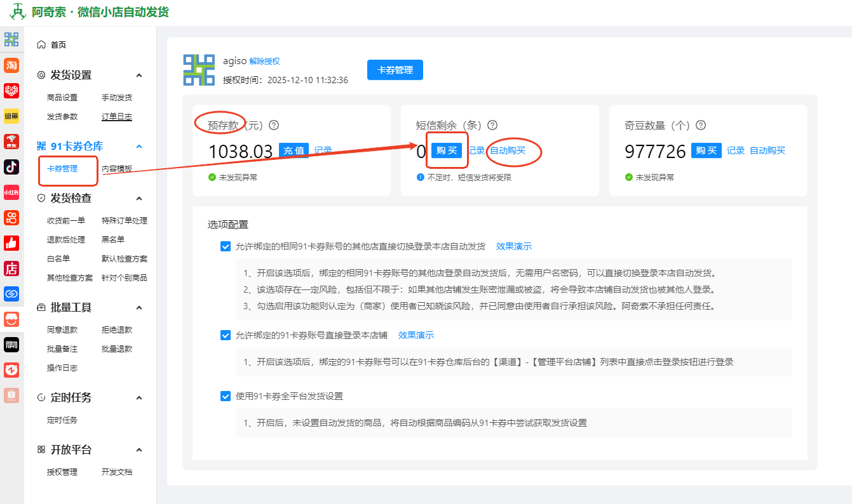Collapse the 开放平台 section chevron
The height and width of the screenshot is (504, 852).
coord(139,450)
